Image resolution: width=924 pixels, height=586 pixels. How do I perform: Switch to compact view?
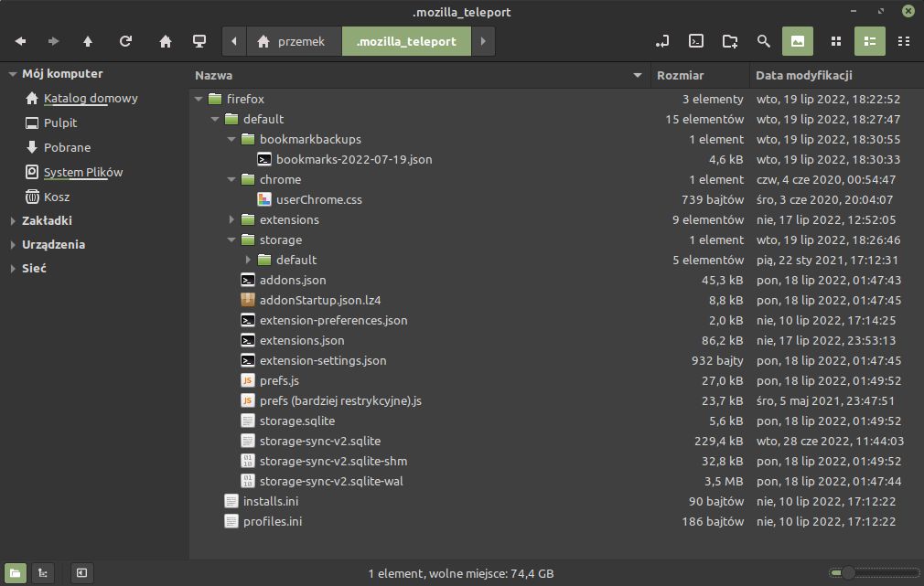pos(904,41)
